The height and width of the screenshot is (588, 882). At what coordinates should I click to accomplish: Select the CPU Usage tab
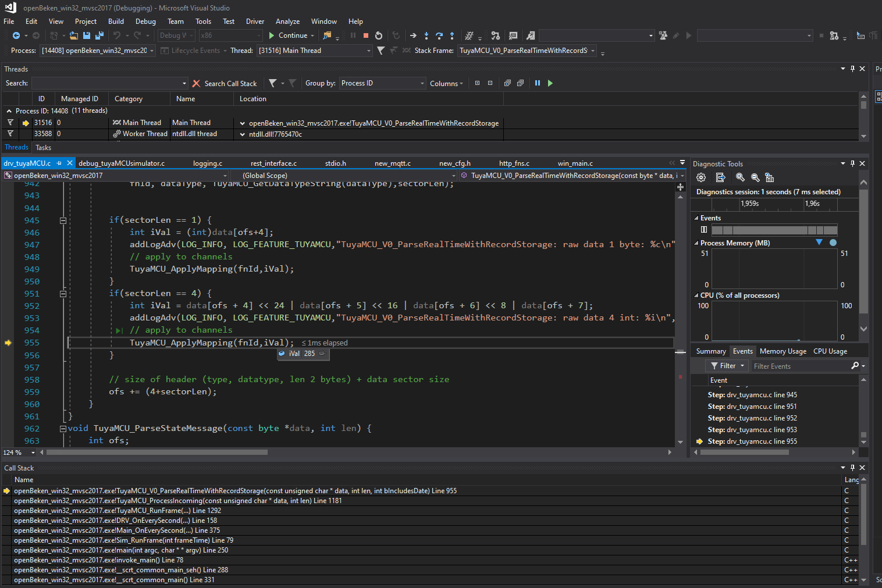(830, 351)
